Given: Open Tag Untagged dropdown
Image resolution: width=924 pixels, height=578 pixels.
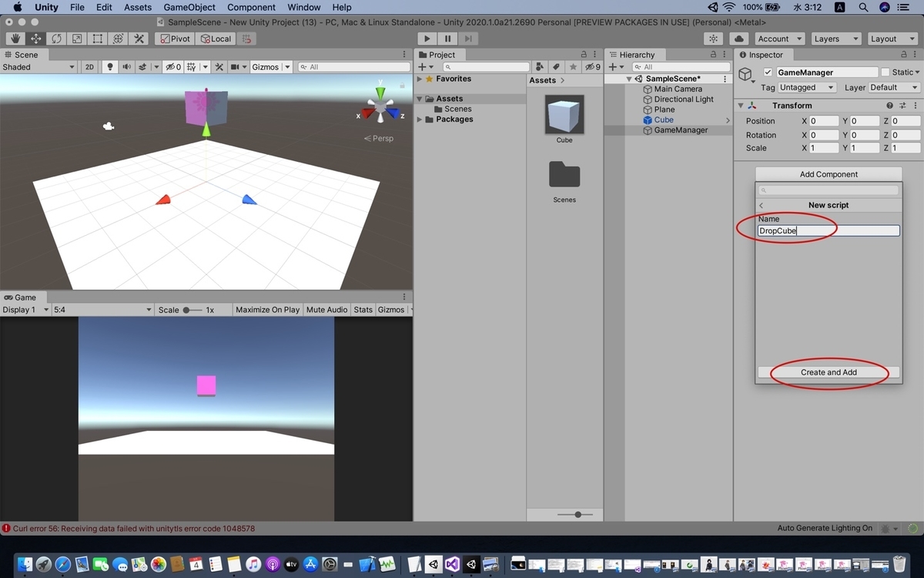Looking at the screenshot, I should [x=806, y=88].
